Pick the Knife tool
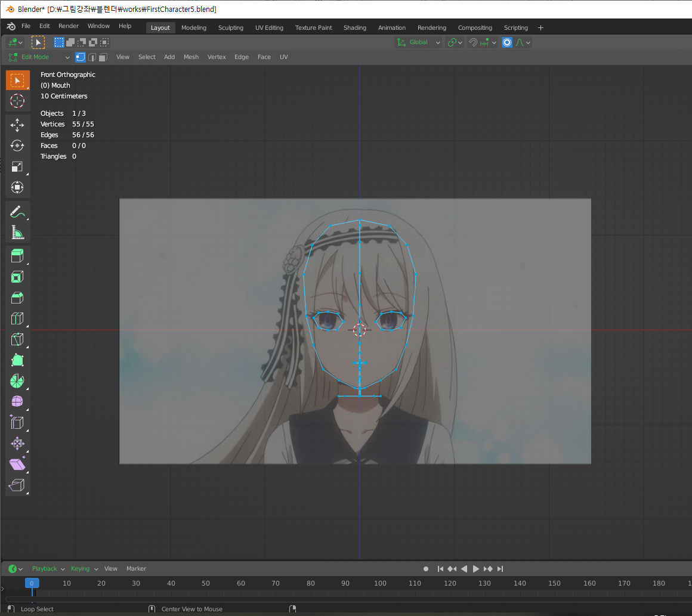The width and height of the screenshot is (692, 616). pyautogui.click(x=18, y=339)
